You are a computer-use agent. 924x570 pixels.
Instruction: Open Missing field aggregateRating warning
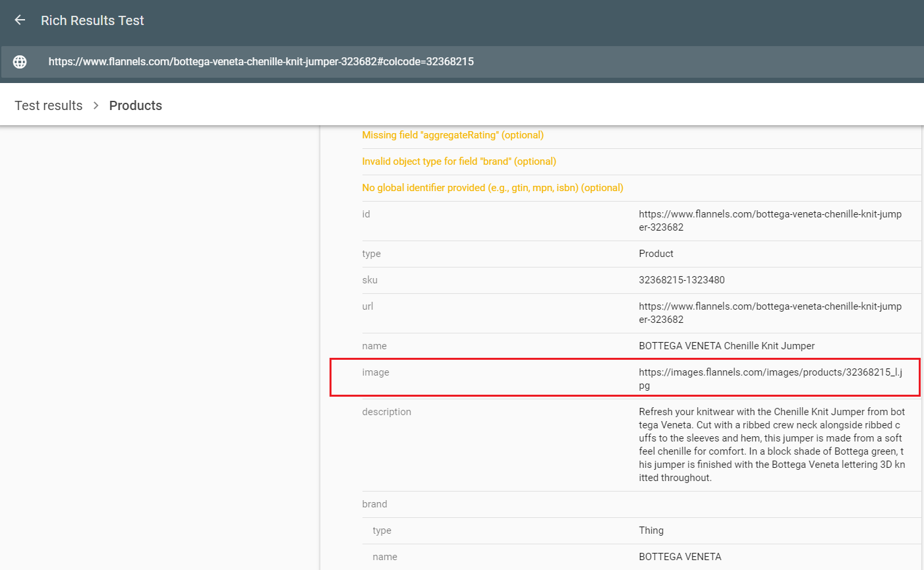453,135
